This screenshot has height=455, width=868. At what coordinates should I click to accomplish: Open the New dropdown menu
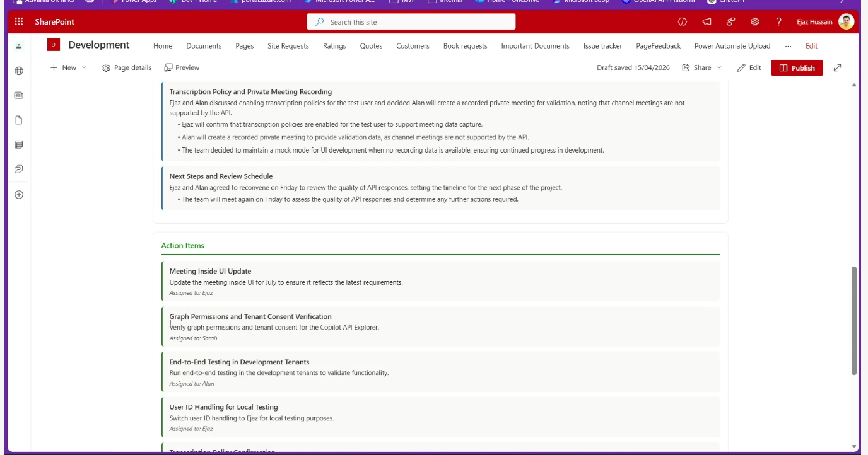[69, 67]
